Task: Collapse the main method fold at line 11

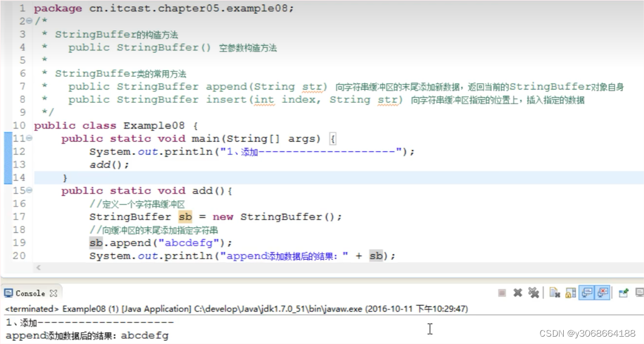Action: 28,138
